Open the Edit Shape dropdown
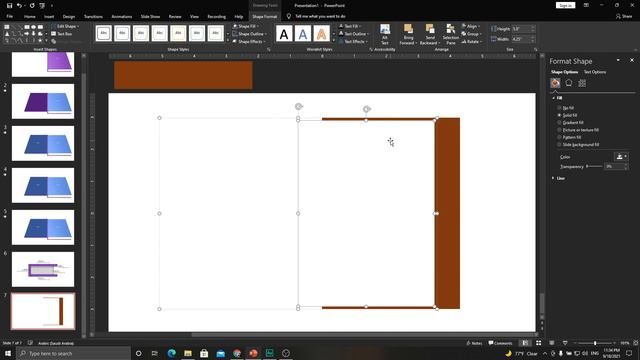The width and height of the screenshot is (640, 360). pyautogui.click(x=65, y=26)
